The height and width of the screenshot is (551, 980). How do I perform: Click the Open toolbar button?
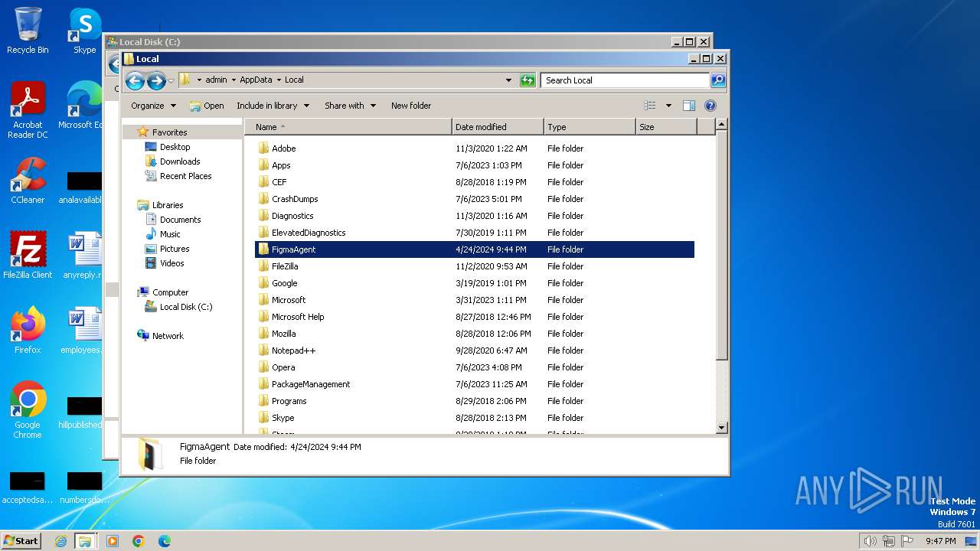click(x=207, y=106)
